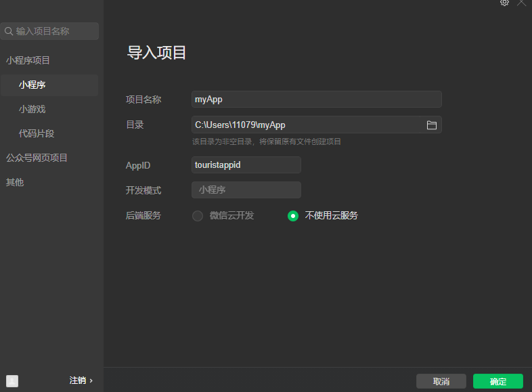Click the AppID field containing touristappid
Image resolution: width=532 pixels, height=392 pixels.
click(x=246, y=165)
